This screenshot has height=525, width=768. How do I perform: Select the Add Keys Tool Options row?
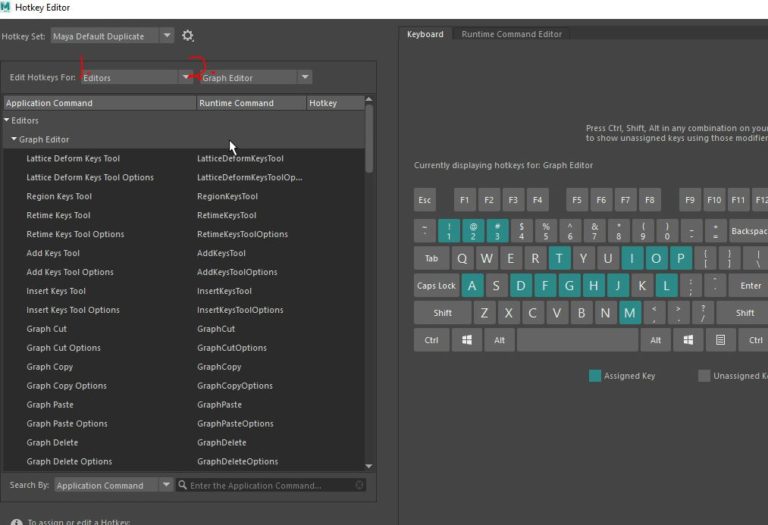(x=184, y=272)
